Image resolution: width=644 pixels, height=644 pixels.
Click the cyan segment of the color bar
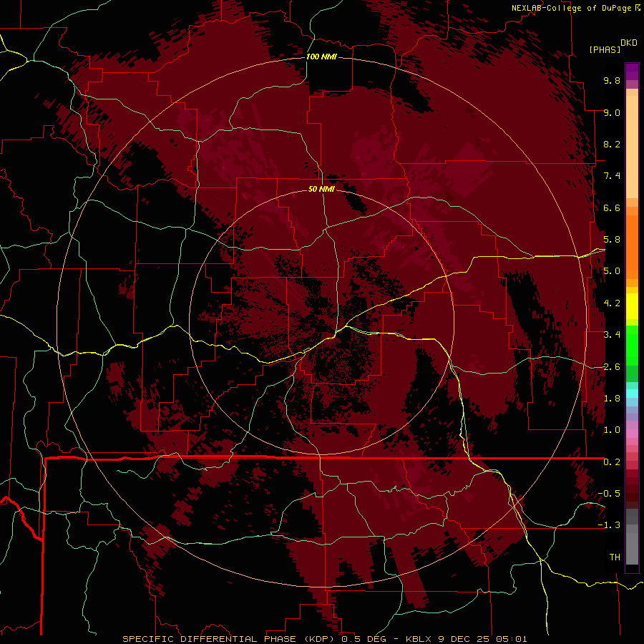(632, 394)
